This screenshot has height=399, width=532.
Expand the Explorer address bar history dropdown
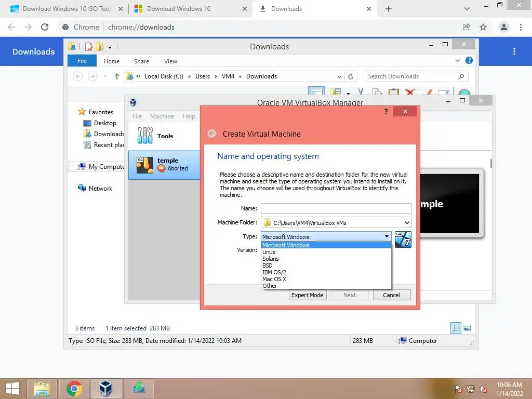tap(339, 77)
